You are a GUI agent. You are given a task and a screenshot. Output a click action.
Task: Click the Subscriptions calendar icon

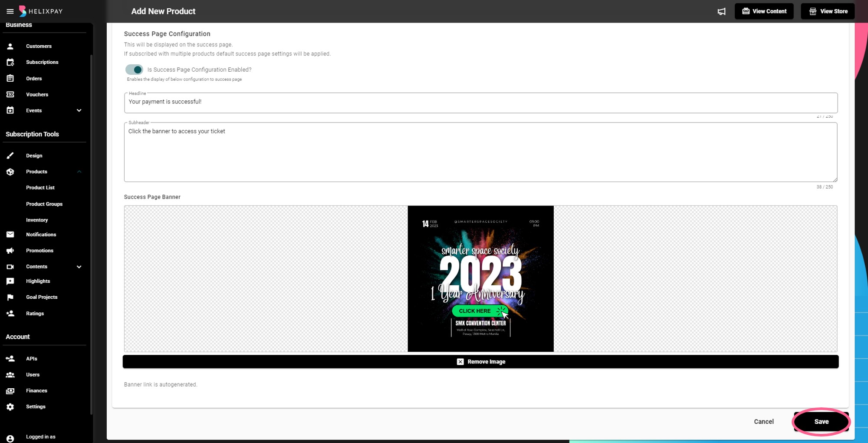click(x=10, y=62)
